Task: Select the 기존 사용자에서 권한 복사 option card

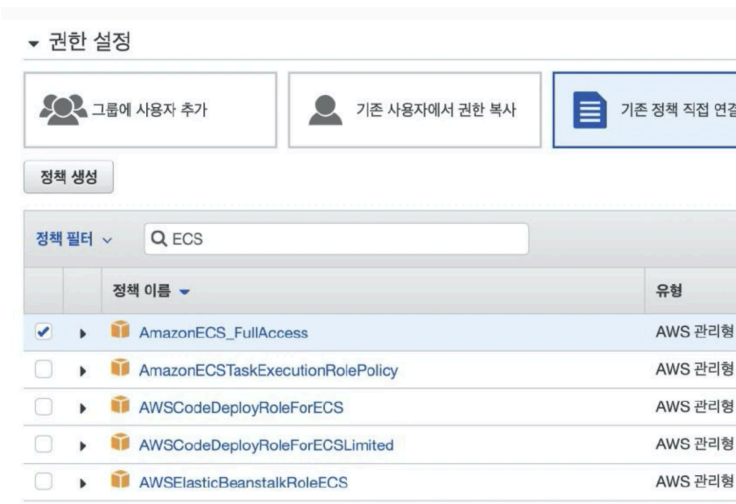Action: coord(415,110)
